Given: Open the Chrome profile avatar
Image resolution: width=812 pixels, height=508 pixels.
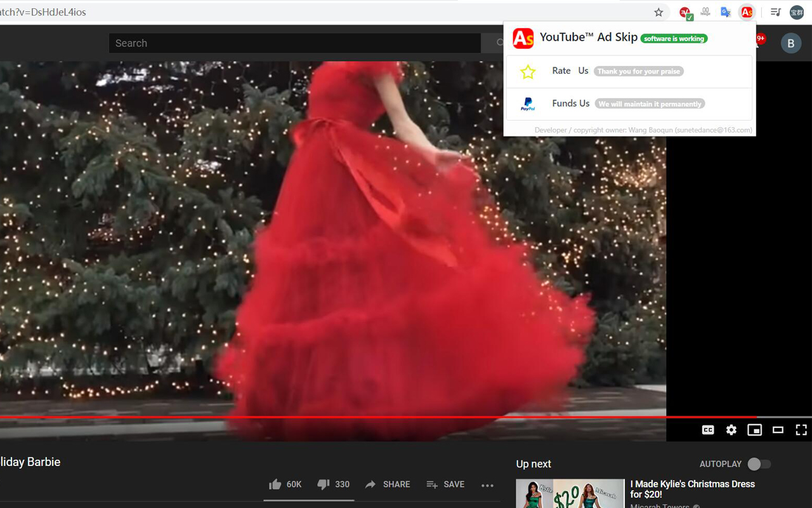Looking at the screenshot, I should 796,12.
